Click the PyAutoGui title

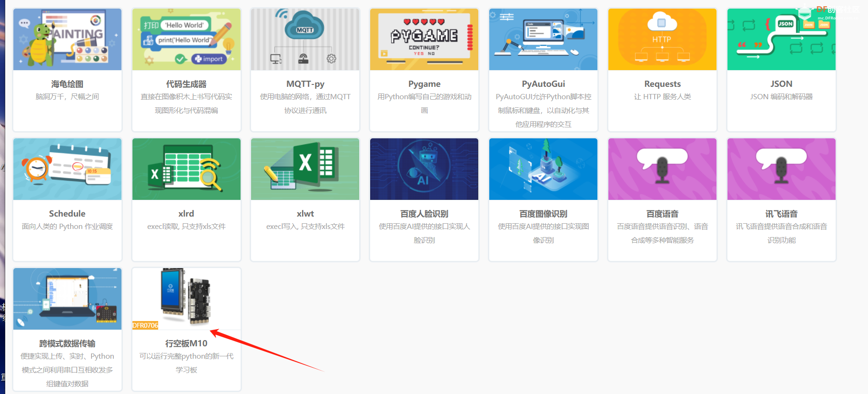click(543, 84)
